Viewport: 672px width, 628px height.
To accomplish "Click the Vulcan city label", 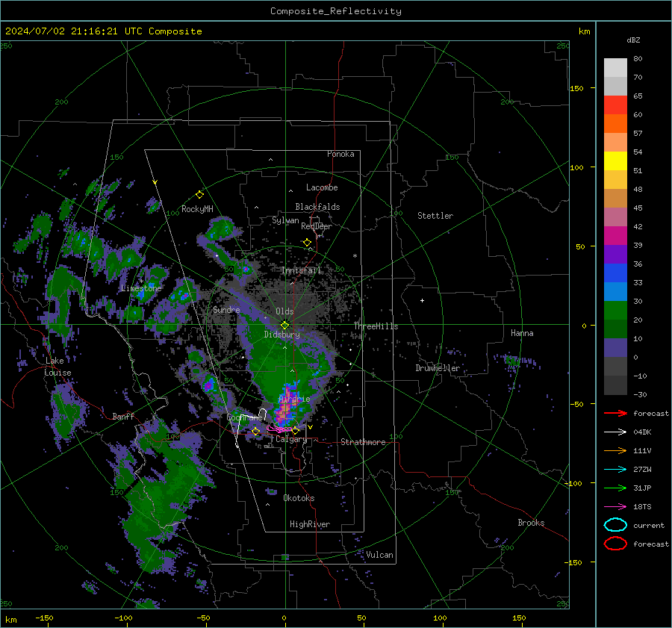I will pyautogui.click(x=379, y=555).
